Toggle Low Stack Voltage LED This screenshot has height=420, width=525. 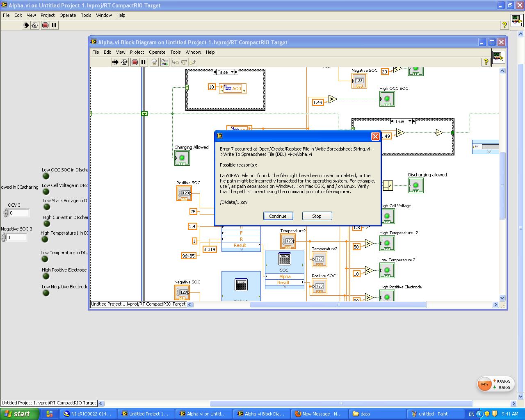46,207
